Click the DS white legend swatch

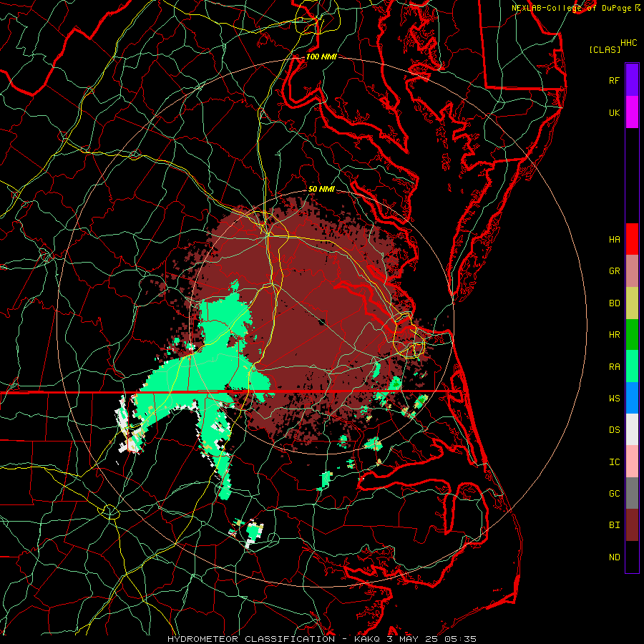pyautogui.click(x=632, y=429)
